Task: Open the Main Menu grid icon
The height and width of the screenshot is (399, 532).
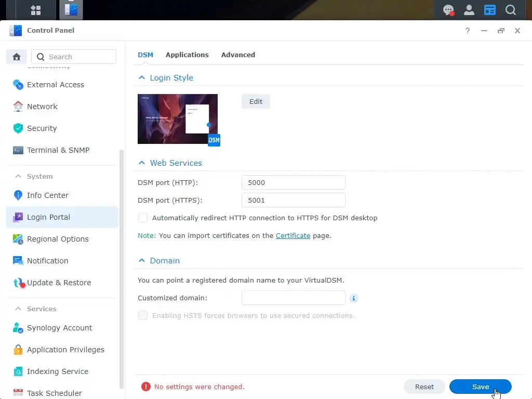Action: click(x=36, y=10)
